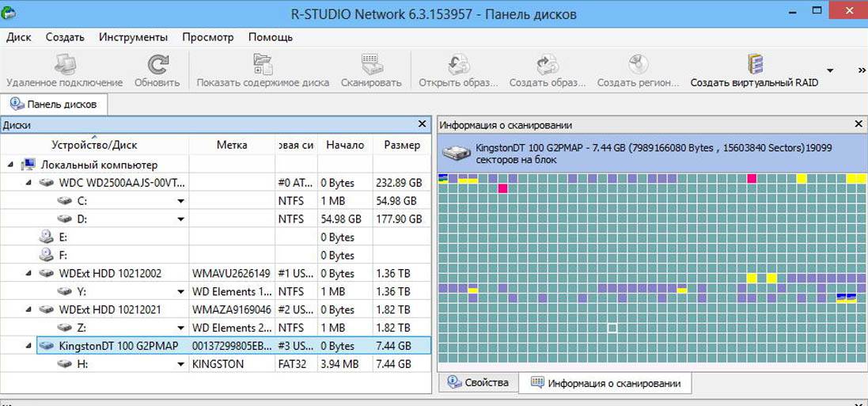The image size is (868, 406).
Task: Click the Remote Connection toolbar icon
Action: [64, 65]
